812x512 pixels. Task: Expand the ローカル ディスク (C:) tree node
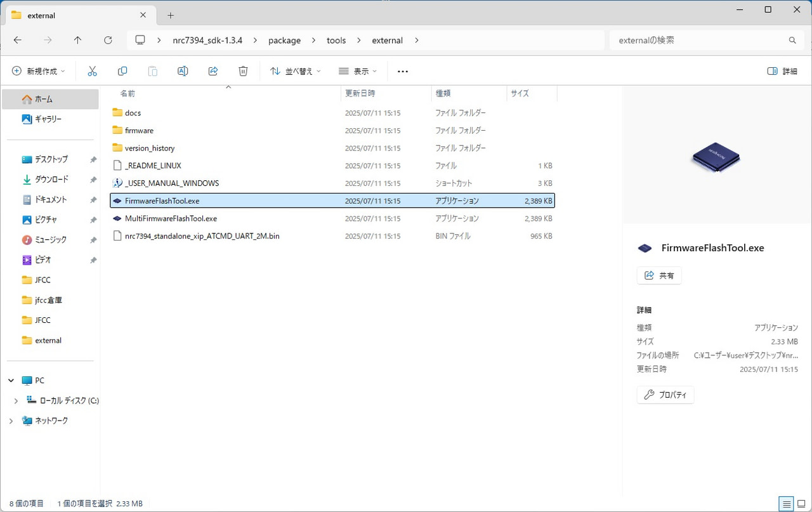pos(16,401)
